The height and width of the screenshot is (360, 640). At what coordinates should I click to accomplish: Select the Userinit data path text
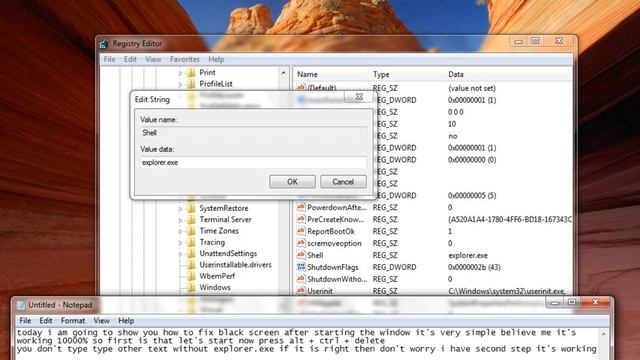(507, 291)
